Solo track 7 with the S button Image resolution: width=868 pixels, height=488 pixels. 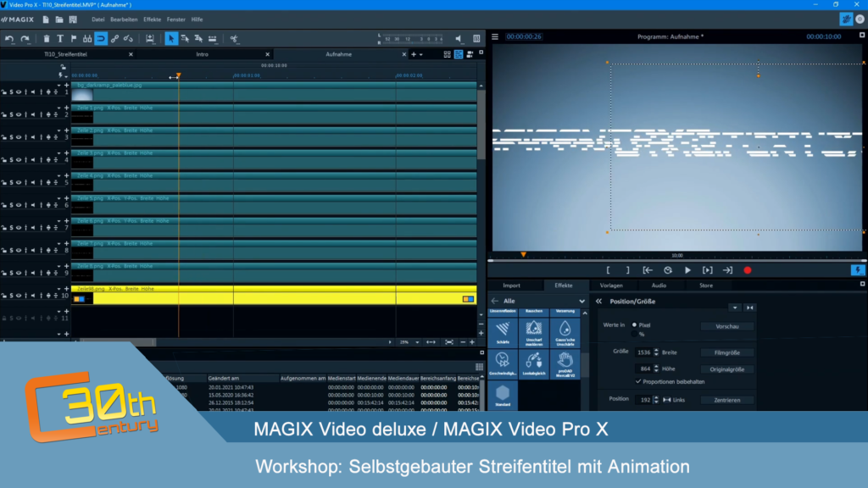[x=11, y=228]
